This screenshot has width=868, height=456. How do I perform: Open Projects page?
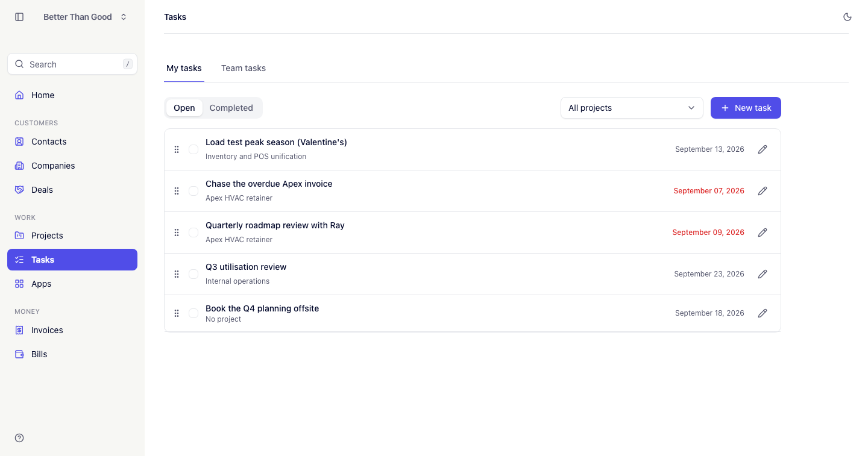72,236
